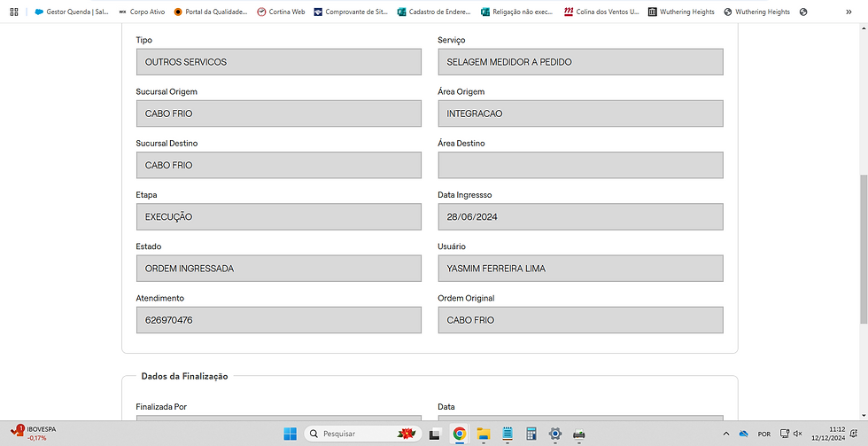Viewport: 868px width, 446px height.
Task: Open Comprovante de Sit... bookmark
Action: pos(351,12)
